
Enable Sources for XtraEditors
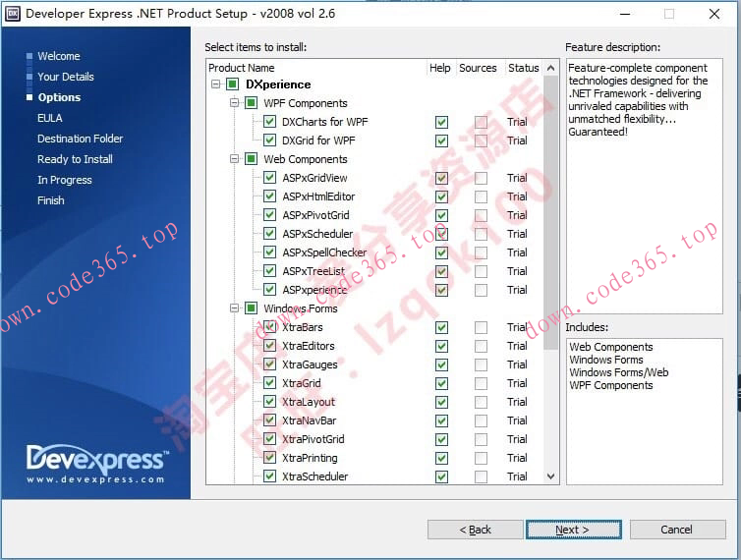[x=481, y=346]
